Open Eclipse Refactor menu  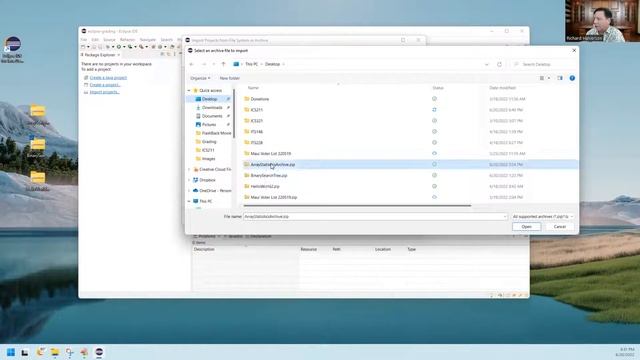point(127,40)
